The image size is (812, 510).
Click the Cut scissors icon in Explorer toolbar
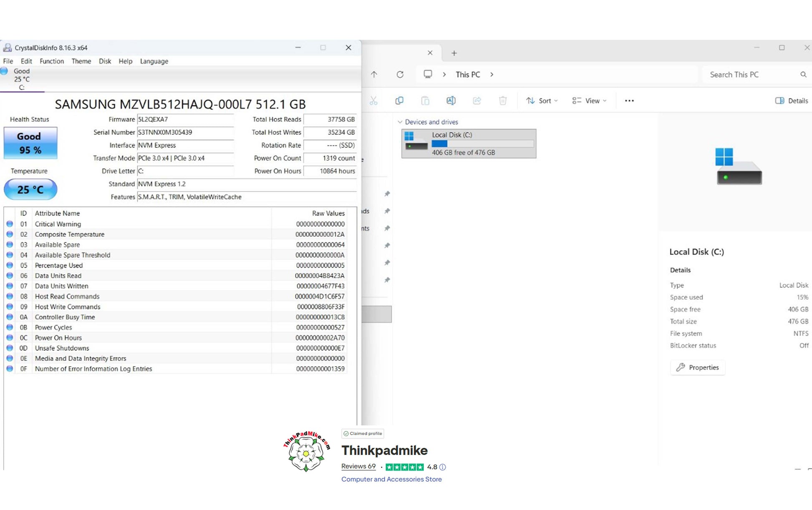click(x=373, y=100)
